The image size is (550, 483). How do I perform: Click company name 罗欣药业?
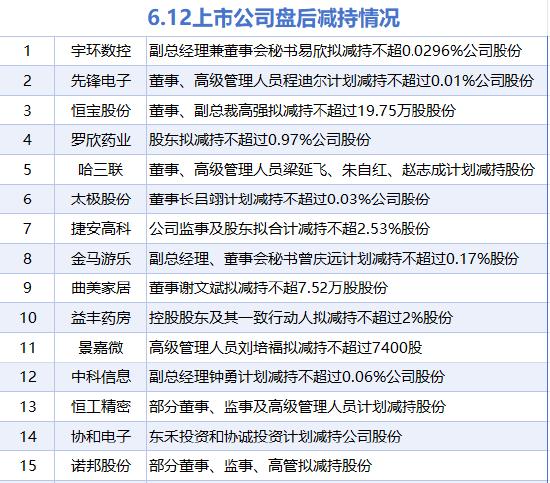(x=101, y=140)
